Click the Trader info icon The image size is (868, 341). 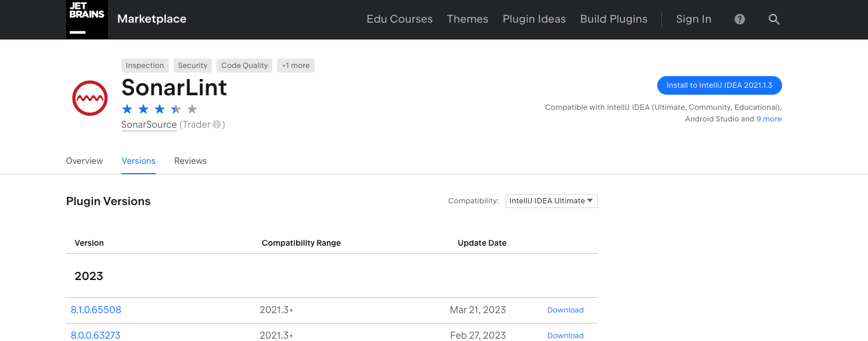click(217, 124)
